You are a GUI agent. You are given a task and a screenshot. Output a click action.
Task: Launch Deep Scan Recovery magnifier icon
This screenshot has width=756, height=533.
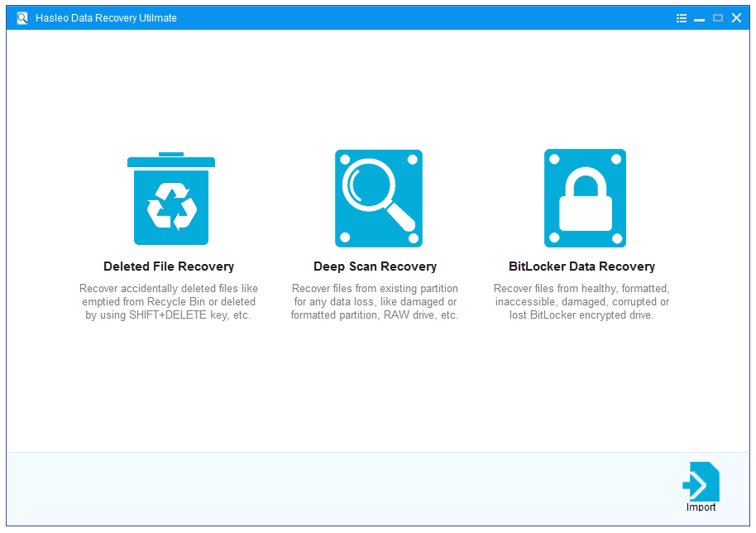coord(379,199)
